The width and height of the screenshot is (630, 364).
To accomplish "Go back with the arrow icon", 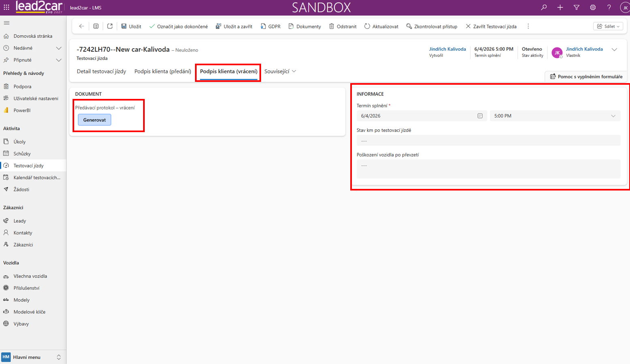I will (x=81, y=26).
